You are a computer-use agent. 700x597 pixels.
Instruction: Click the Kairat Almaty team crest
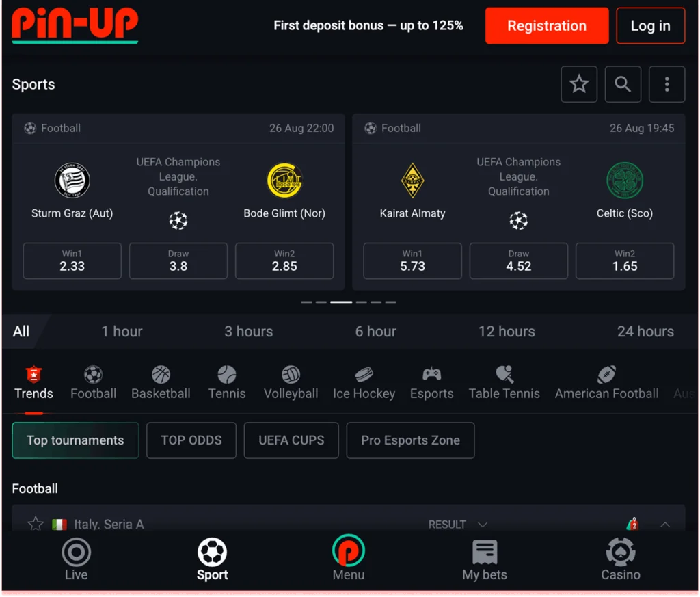[412, 181]
